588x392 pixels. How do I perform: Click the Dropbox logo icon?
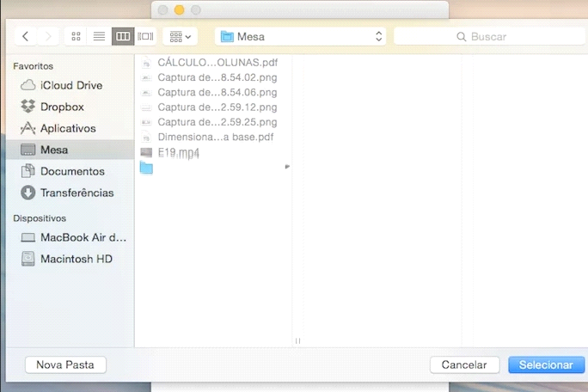point(28,107)
